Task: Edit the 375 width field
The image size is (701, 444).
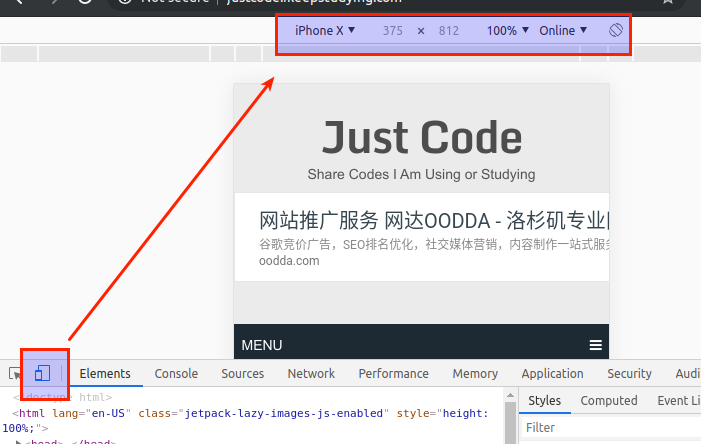Action: tap(393, 30)
